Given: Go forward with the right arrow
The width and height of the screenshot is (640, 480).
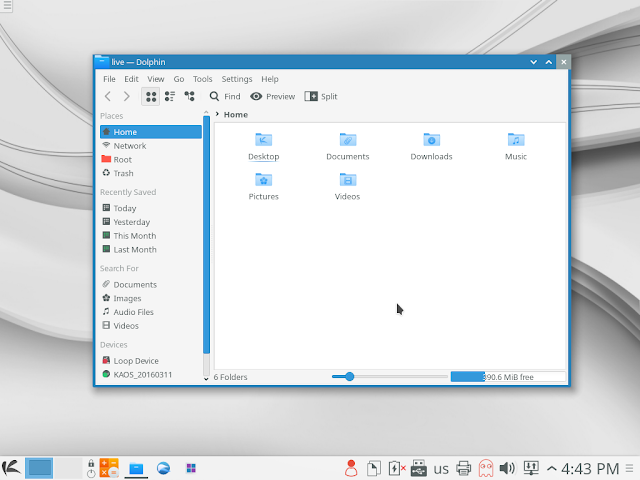Looking at the screenshot, I should coord(127,96).
